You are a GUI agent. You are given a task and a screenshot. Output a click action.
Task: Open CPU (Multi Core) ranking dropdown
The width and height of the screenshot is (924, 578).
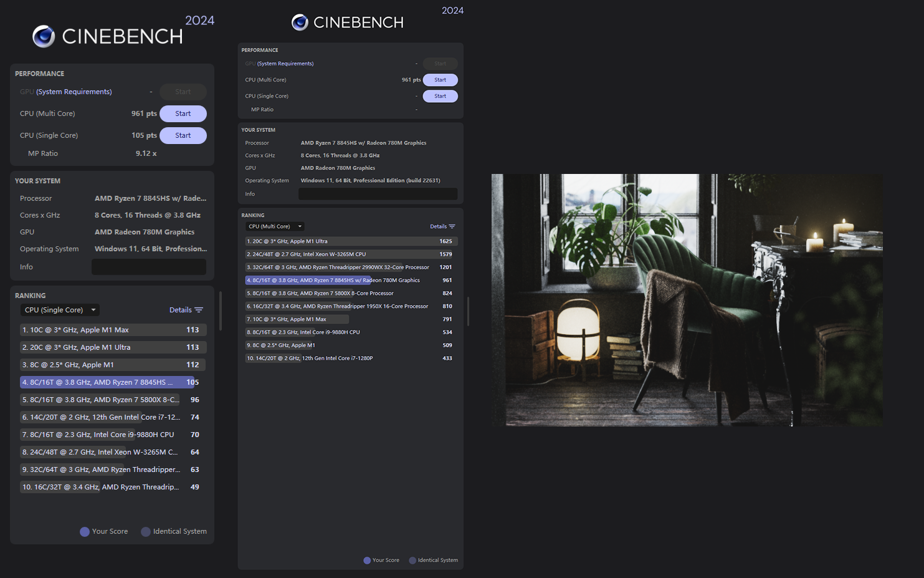tap(275, 226)
